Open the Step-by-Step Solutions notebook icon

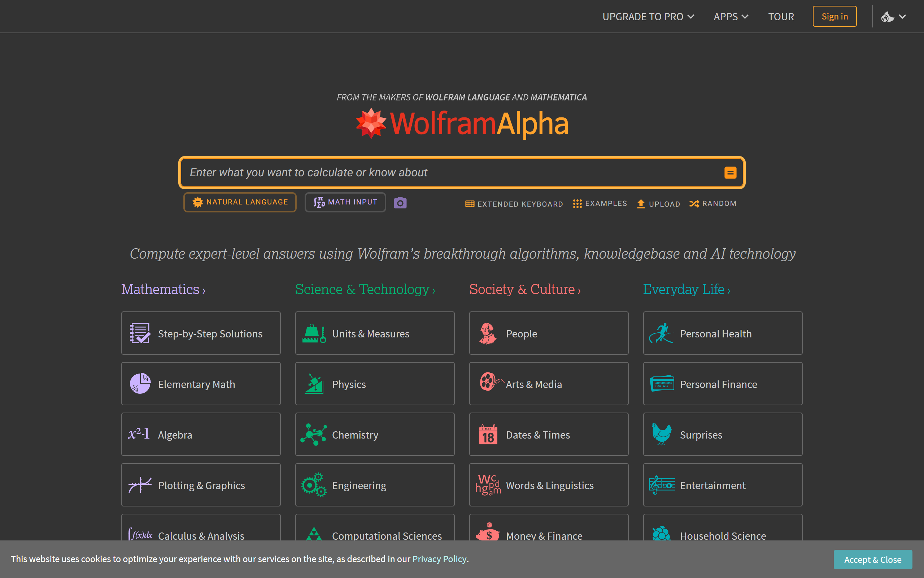tap(140, 333)
